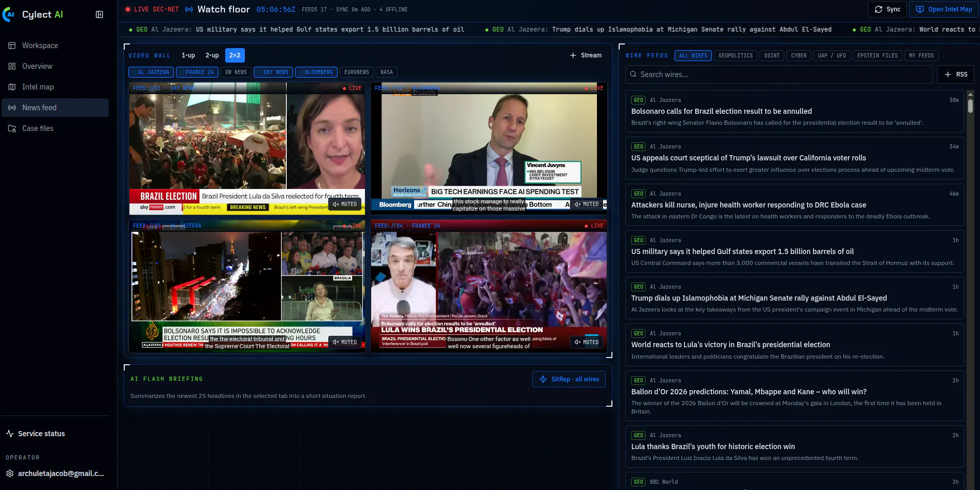Screen dimensions: 980x490
Task: Switch video wall to 2-up layout
Action: (x=212, y=55)
